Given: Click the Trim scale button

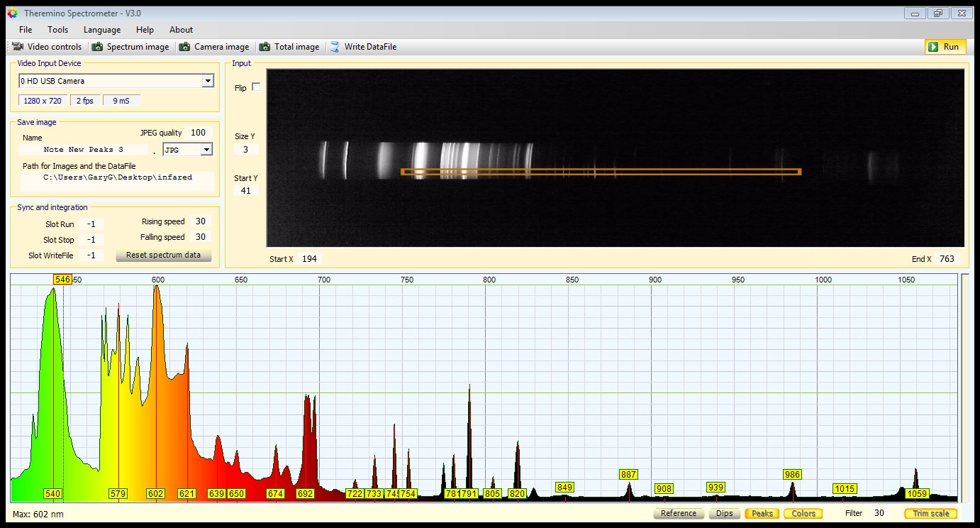Looking at the screenshot, I should (x=930, y=513).
